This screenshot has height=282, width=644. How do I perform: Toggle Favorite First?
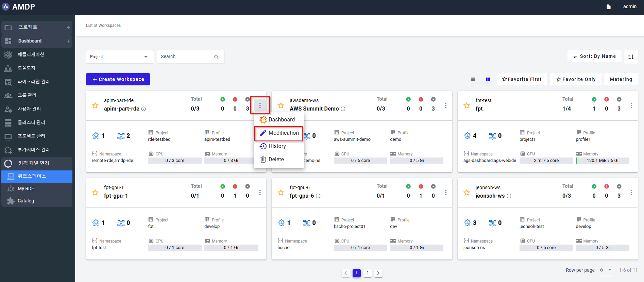(522, 79)
